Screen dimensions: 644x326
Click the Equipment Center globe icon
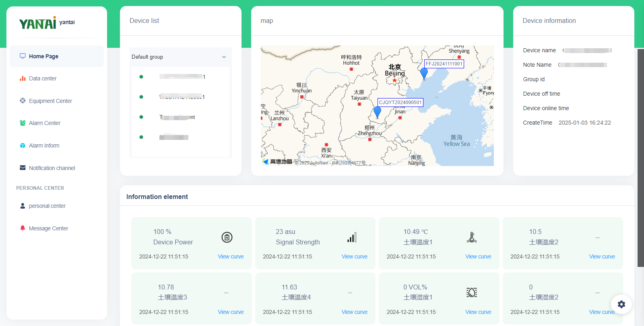(23, 100)
